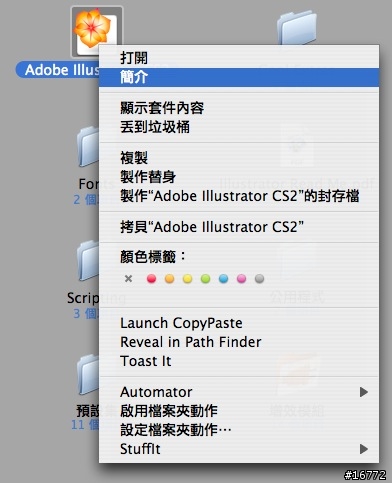Choose the pink color label dot
392x483 pixels.
(x=241, y=279)
